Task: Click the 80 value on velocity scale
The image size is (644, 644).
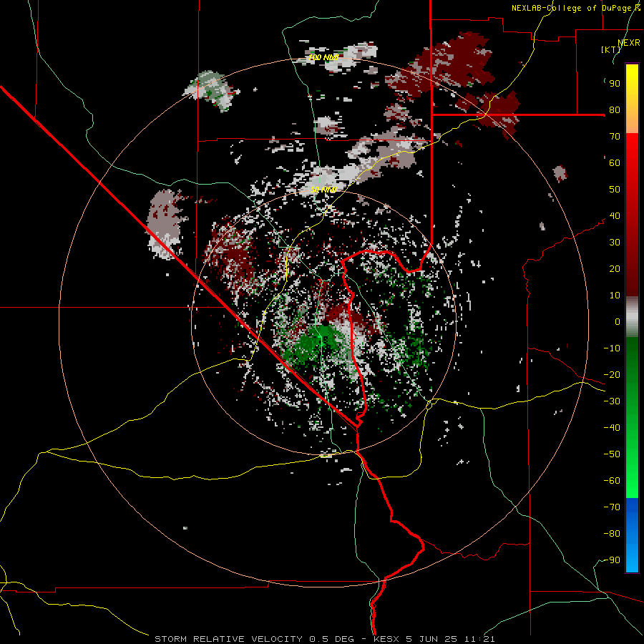Action: click(615, 109)
